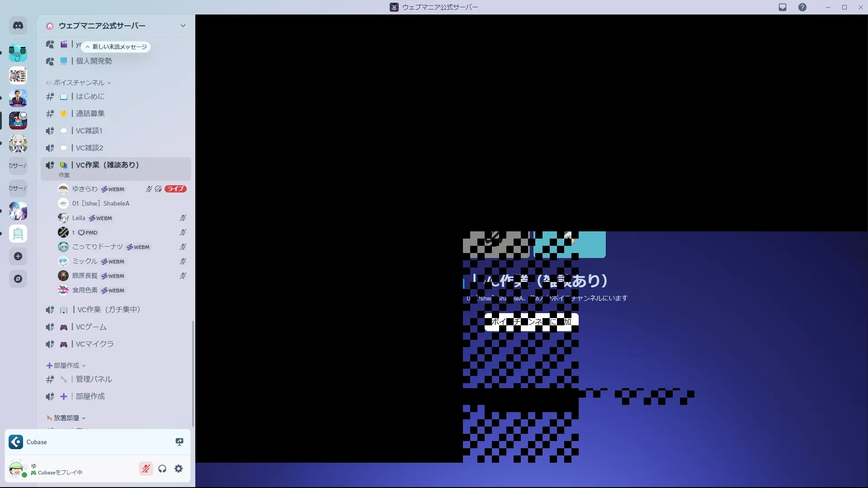Screen dimensions: 868x488
Task: Open the VC雑談1 voice channel
Action: (x=89, y=131)
